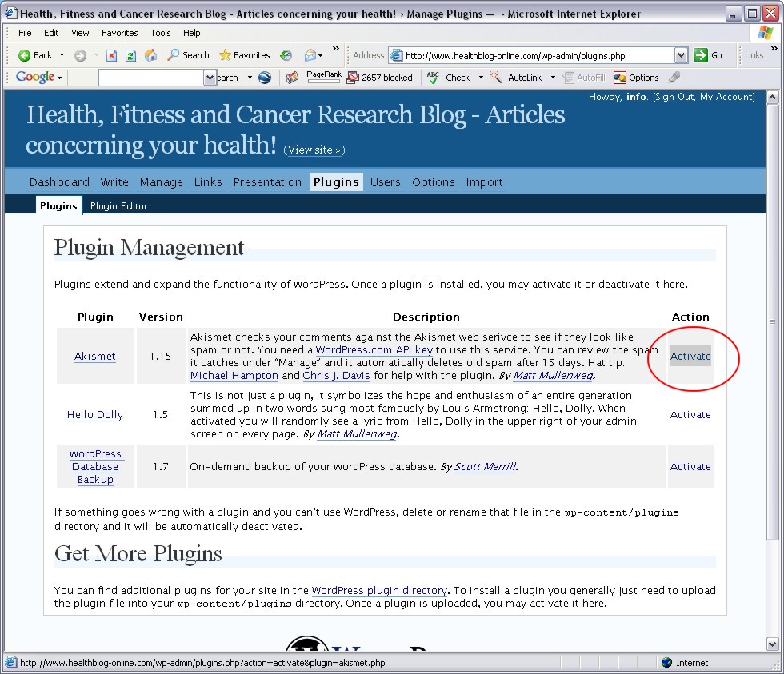Open the Presentation tab

pos(267,182)
